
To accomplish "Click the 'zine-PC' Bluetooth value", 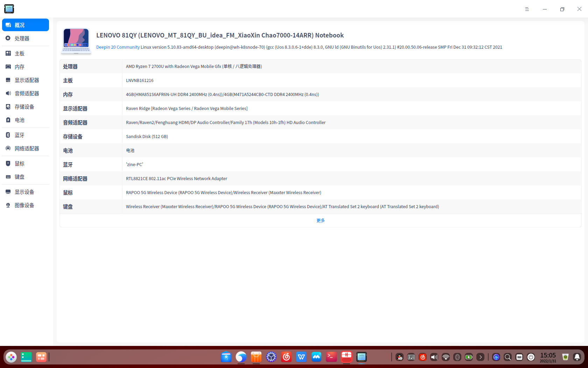I will [x=134, y=164].
